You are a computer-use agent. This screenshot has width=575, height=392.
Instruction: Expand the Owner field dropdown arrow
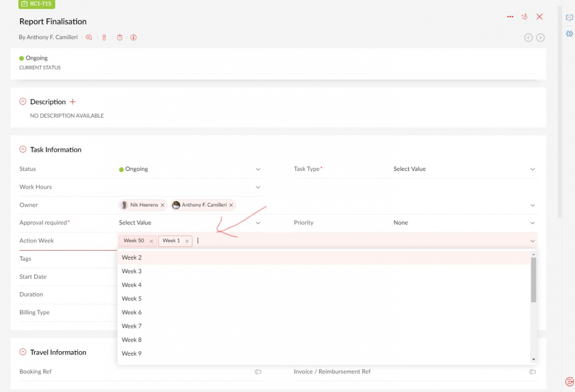coord(533,205)
